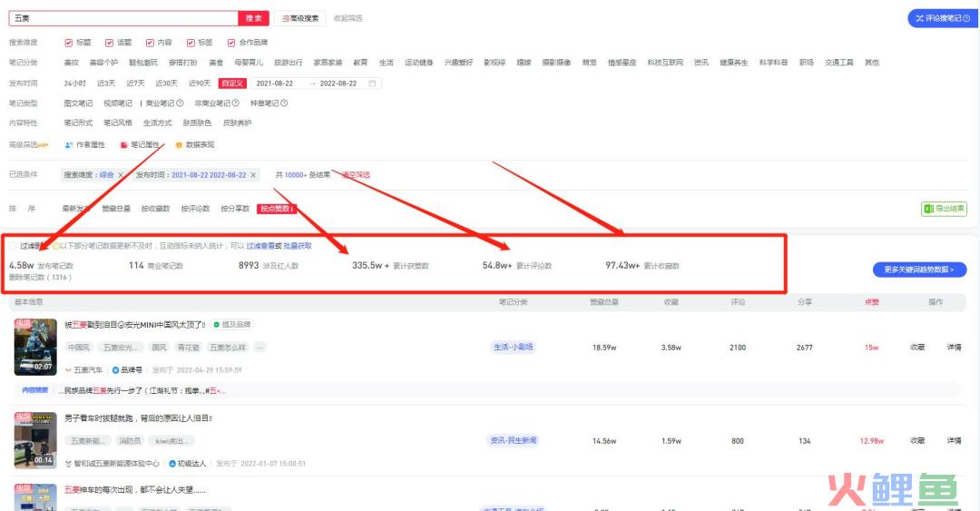
Task: Select the 健康养生 note category
Action: [734, 63]
